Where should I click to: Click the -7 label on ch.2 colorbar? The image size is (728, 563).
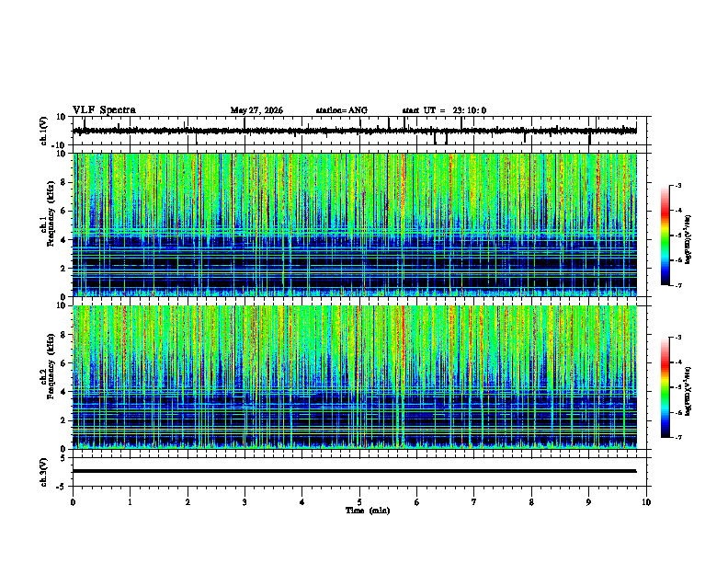click(x=677, y=438)
